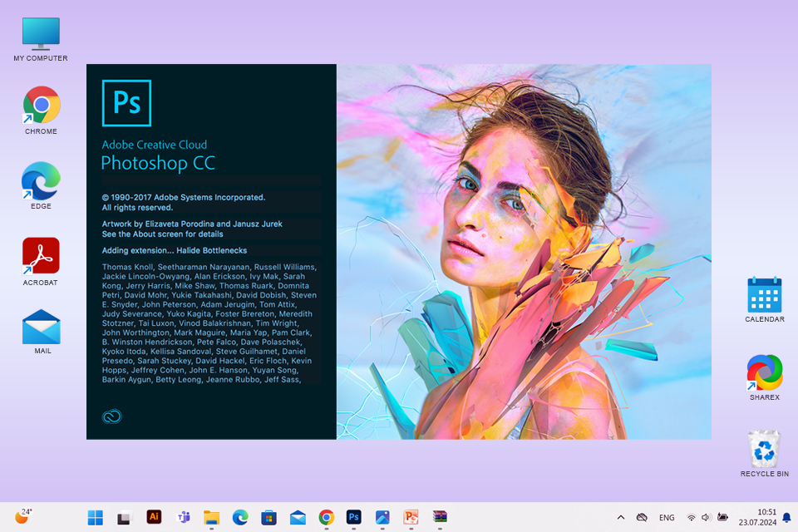The image size is (798, 532).
Task: Open Microsoft Teams from the taskbar
Action: point(183,517)
